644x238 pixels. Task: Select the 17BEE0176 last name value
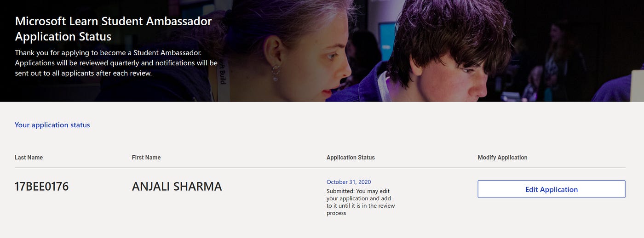coord(42,187)
